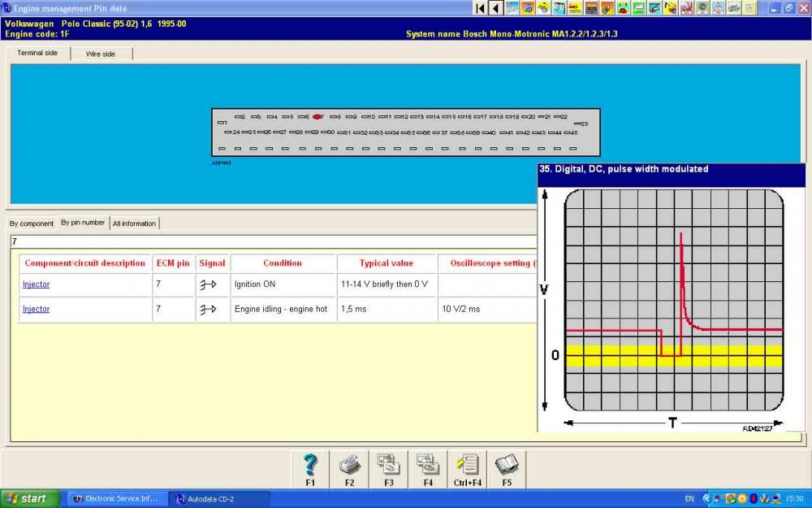Viewport: 812px width, 508px height.
Task: Click the F4 toolbar icon
Action: (x=428, y=470)
